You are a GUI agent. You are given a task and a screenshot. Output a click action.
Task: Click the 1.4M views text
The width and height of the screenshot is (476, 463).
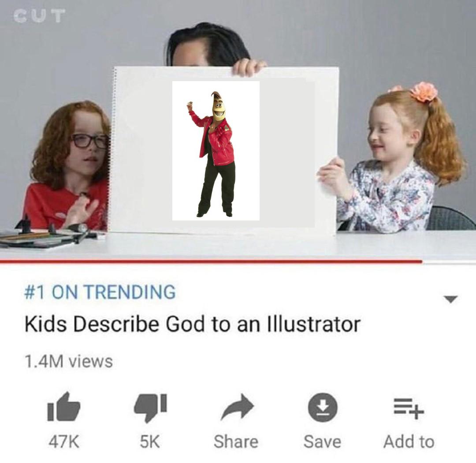point(69,361)
